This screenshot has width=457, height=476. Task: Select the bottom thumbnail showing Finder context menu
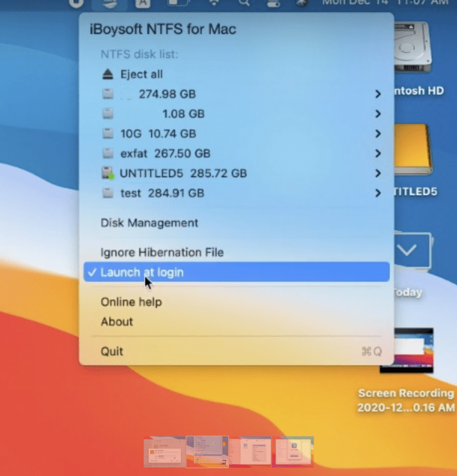pyautogui.click(x=250, y=452)
